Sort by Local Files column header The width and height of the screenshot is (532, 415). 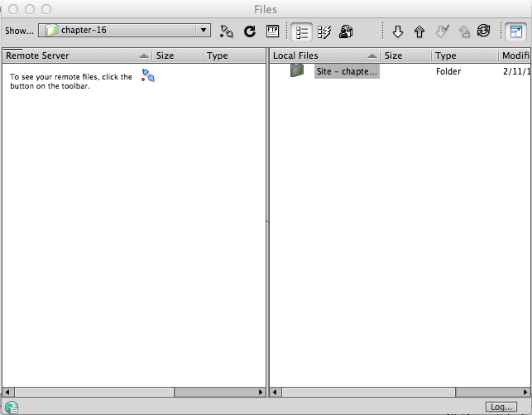coord(319,55)
